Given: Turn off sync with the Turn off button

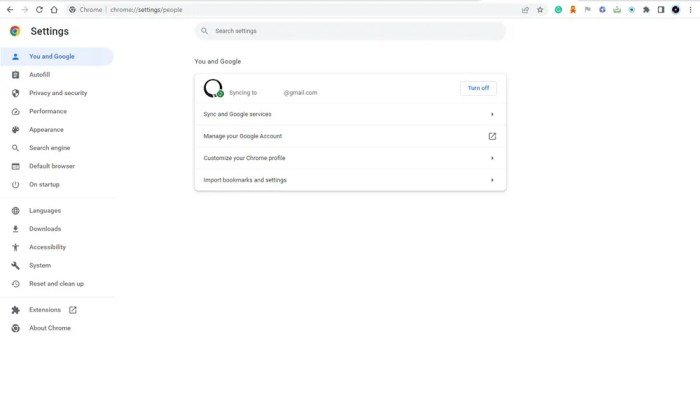Looking at the screenshot, I should [x=478, y=88].
